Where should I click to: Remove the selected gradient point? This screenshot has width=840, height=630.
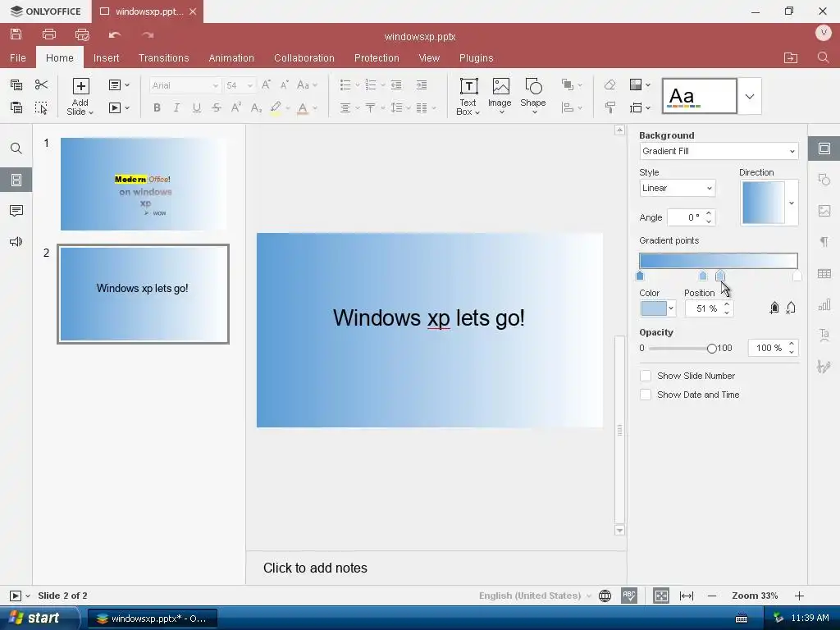[x=791, y=308]
